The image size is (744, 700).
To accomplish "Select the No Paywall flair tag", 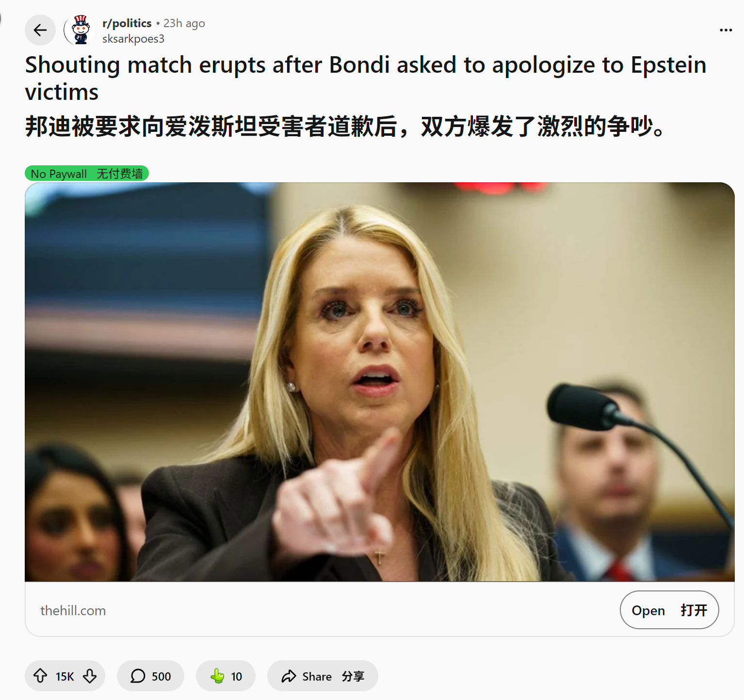I will pyautogui.click(x=87, y=174).
